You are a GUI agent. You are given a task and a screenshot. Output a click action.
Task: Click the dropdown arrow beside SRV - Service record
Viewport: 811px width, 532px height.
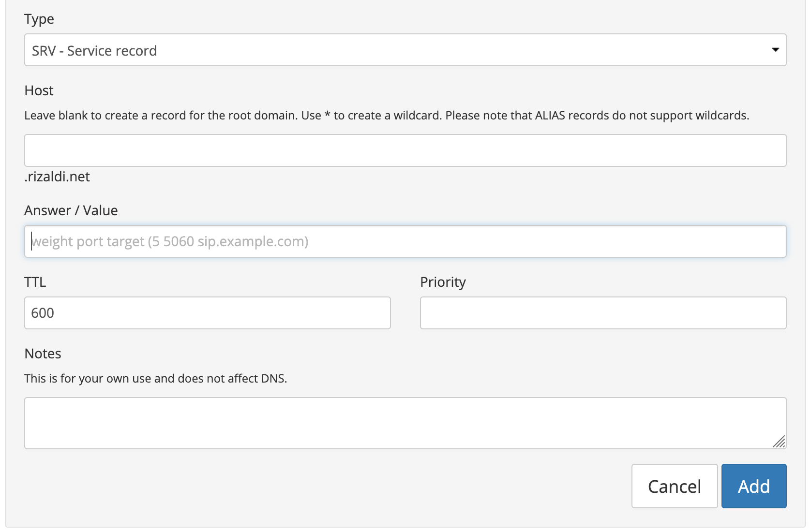click(x=775, y=50)
